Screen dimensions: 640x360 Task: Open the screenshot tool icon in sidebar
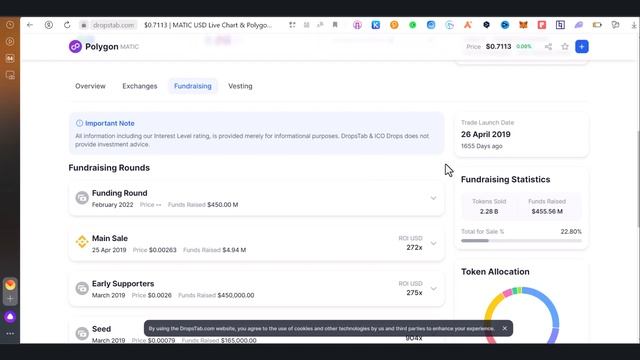(x=10, y=75)
